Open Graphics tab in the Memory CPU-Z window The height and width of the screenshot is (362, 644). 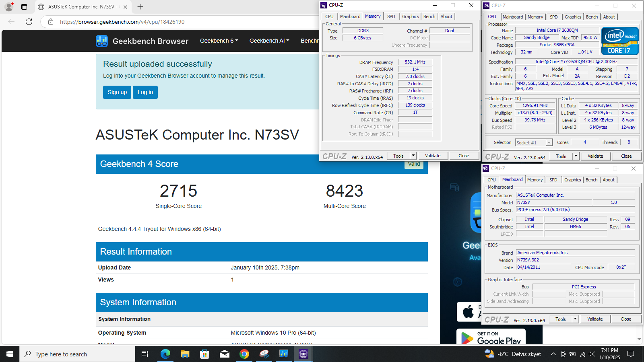point(411,16)
